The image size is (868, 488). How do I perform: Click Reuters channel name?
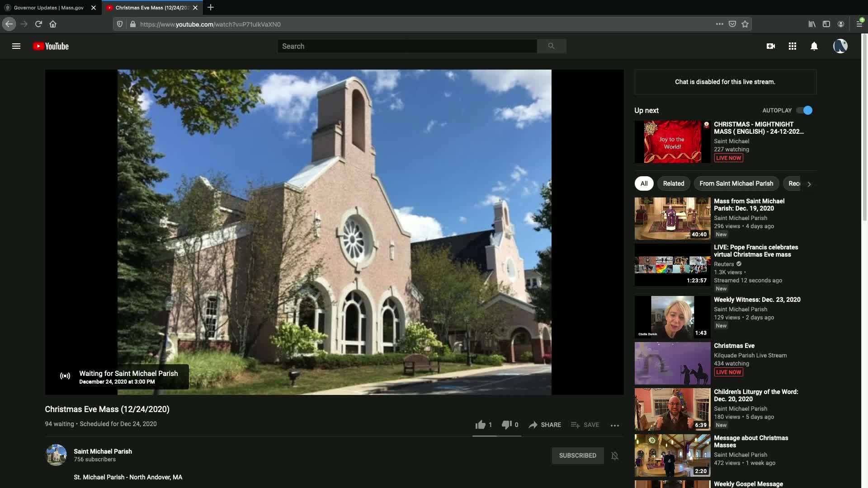[724, 264]
